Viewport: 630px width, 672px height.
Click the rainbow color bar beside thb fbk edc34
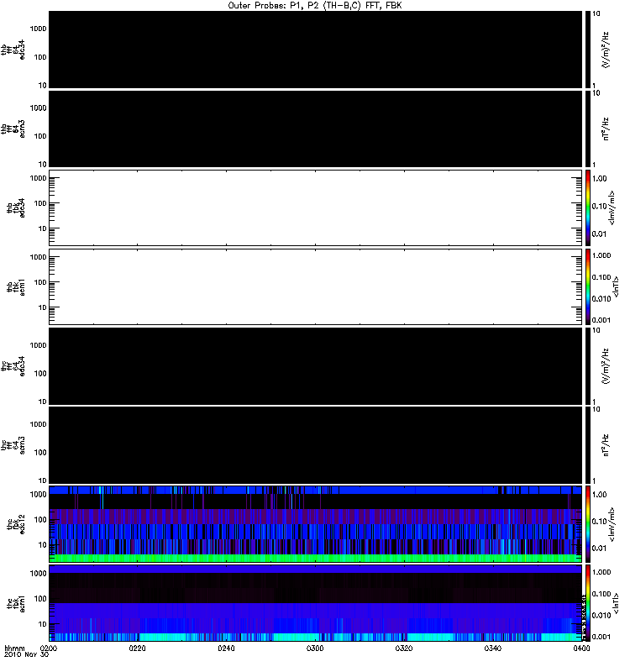tap(588, 207)
